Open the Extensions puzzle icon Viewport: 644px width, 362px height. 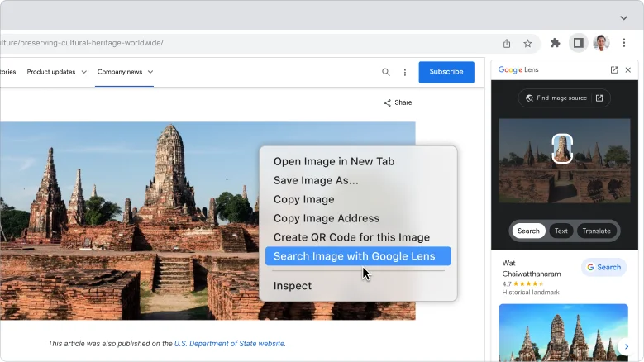555,43
